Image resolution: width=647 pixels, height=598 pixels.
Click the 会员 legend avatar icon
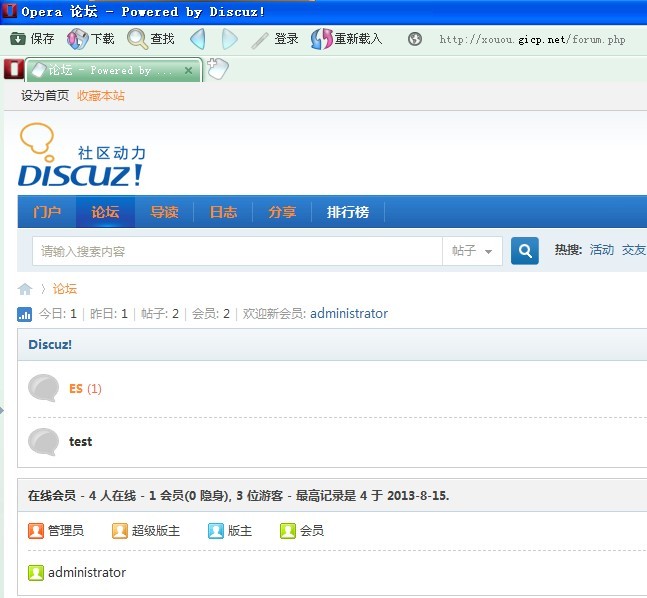[288, 531]
